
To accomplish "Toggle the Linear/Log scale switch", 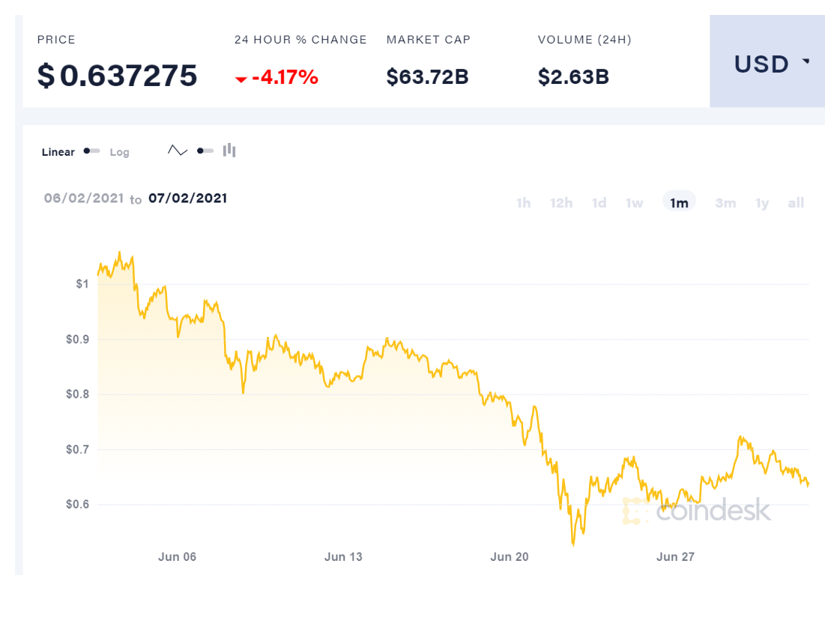I will [x=92, y=151].
